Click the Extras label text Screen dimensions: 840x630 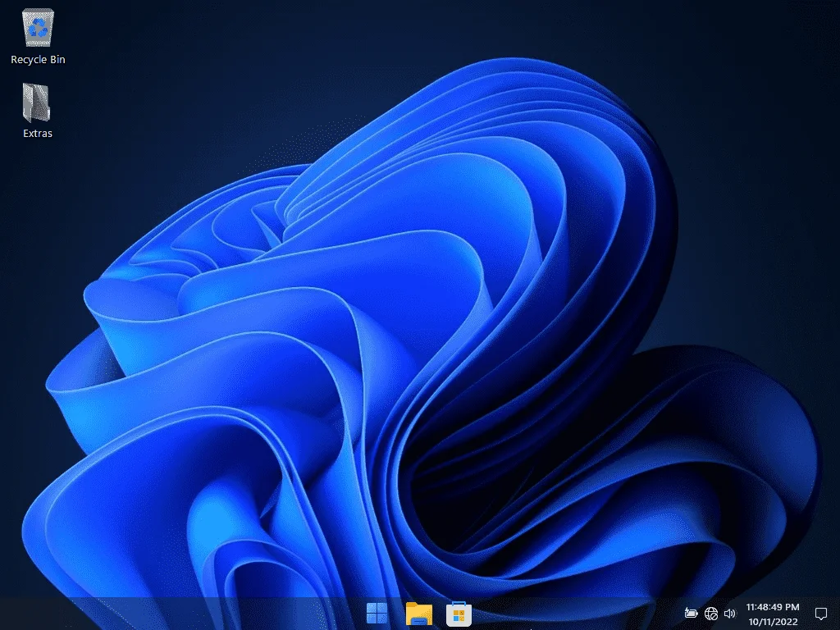click(38, 134)
